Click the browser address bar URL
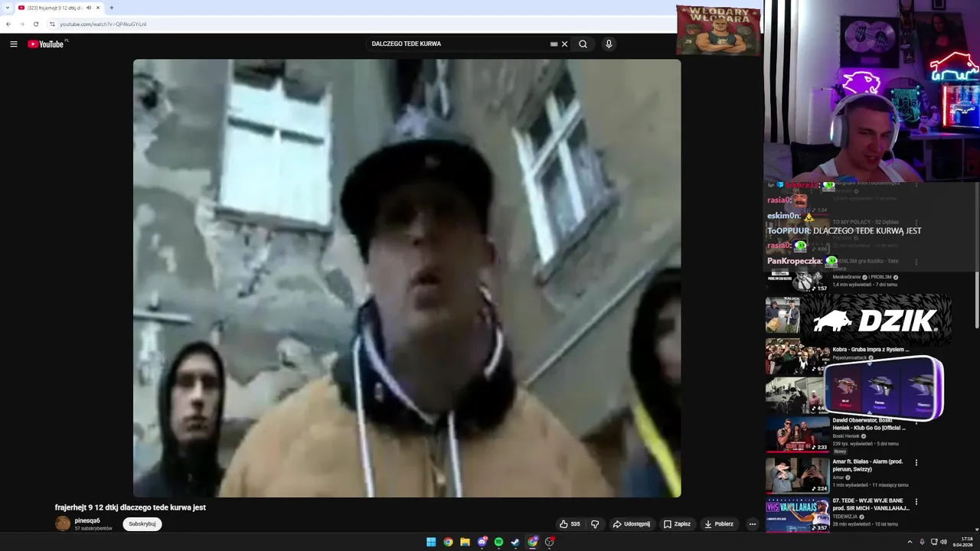Image resolution: width=980 pixels, height=551 pixels. pos(103,24)
